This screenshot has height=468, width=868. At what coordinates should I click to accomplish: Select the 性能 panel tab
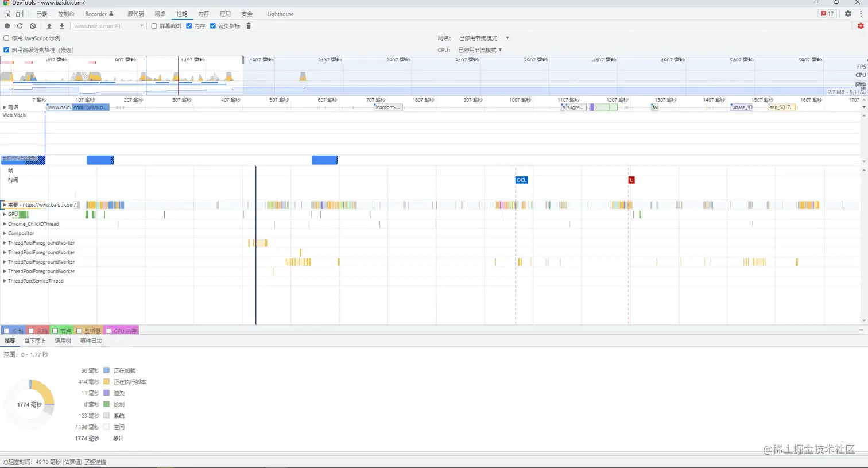click(182, 14)
